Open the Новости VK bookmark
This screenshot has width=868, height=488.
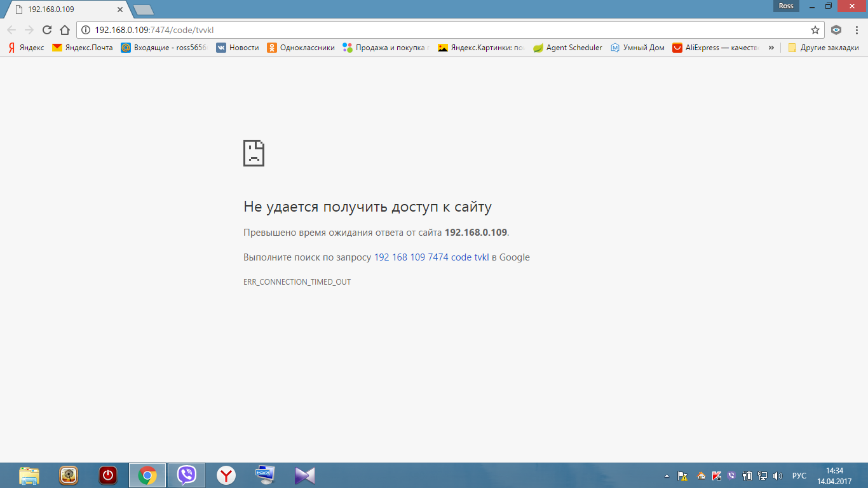point(238,48)
